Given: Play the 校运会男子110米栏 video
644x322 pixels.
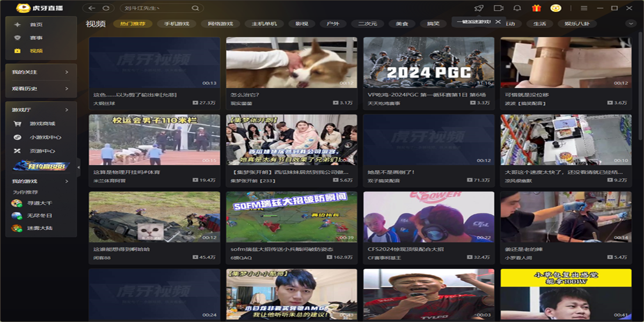Looking at the screenshot, I should click(155, 140).
